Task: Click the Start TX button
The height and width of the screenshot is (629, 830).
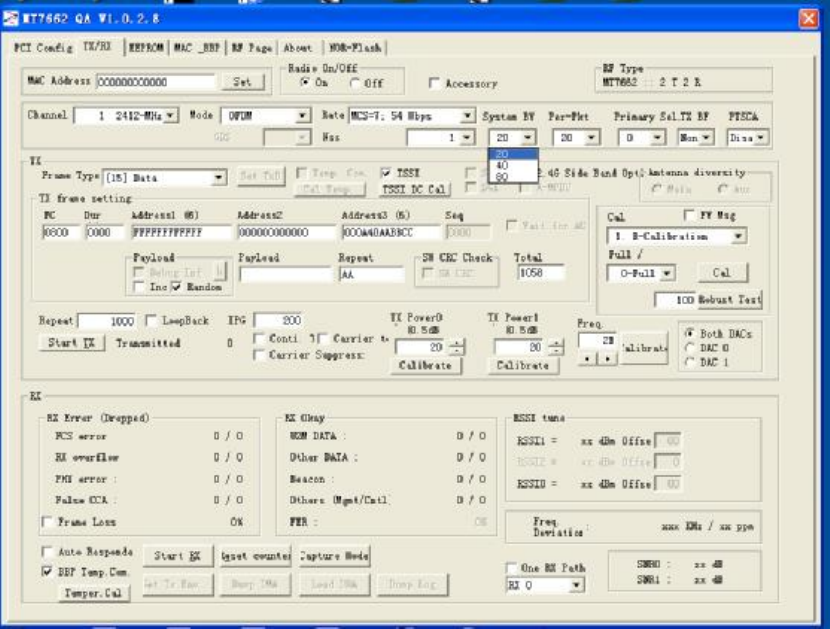Action: pos(71,343)
